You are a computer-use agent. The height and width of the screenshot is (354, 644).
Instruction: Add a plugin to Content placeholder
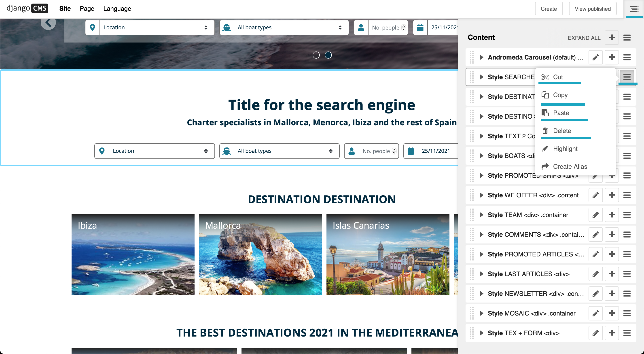pyautogui.click(x=612, y=38)
